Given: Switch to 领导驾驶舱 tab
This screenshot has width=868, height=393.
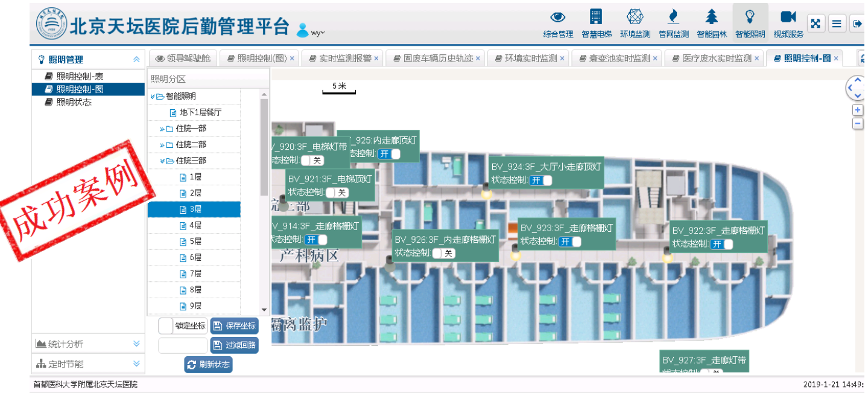Looking at the screenshot, I should click(x=183, y=59).
